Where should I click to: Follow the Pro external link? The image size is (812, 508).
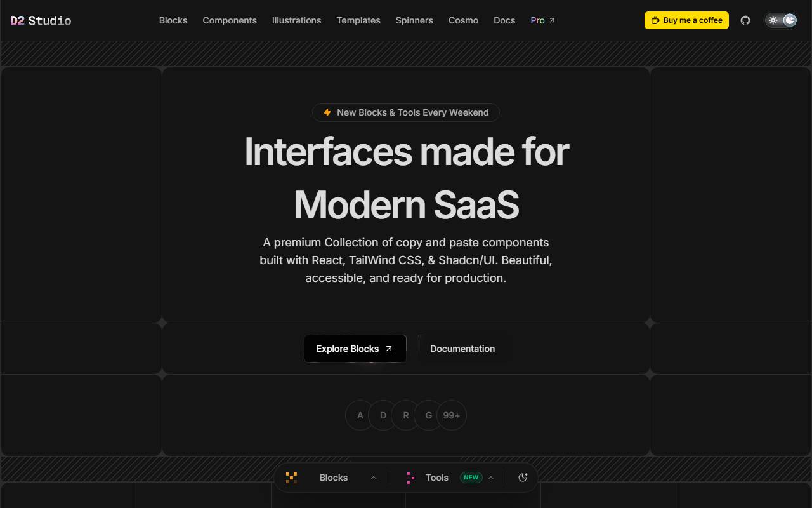(542, 20)
